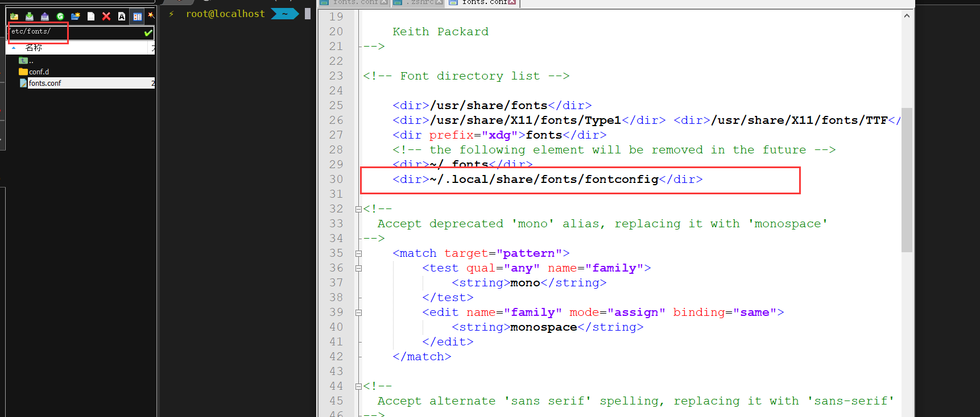Click the 'Keith Packard' comment text
The width and height of the screenshot is (980, 417).
click(x=440, y=32)
